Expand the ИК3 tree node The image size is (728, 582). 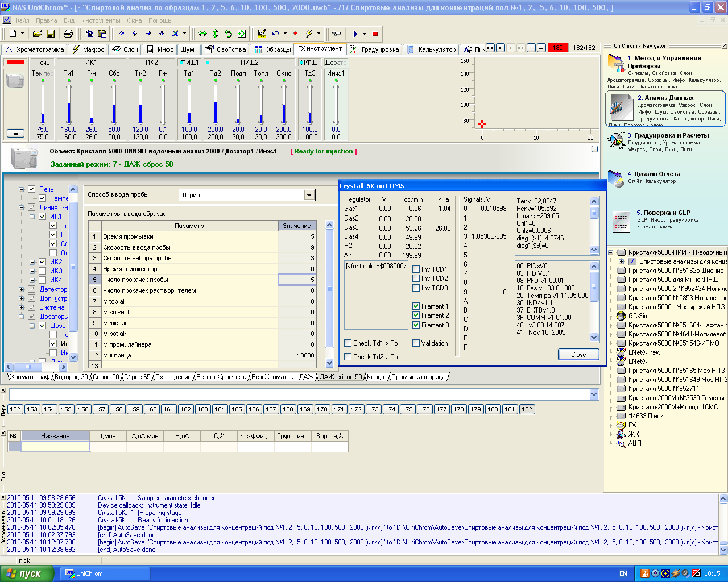click(x=32, y=271)
